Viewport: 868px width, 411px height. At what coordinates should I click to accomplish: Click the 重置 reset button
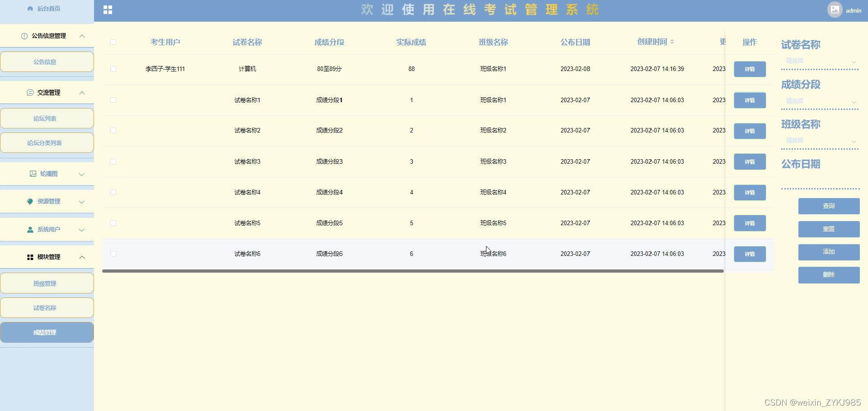tap(829, 229)
